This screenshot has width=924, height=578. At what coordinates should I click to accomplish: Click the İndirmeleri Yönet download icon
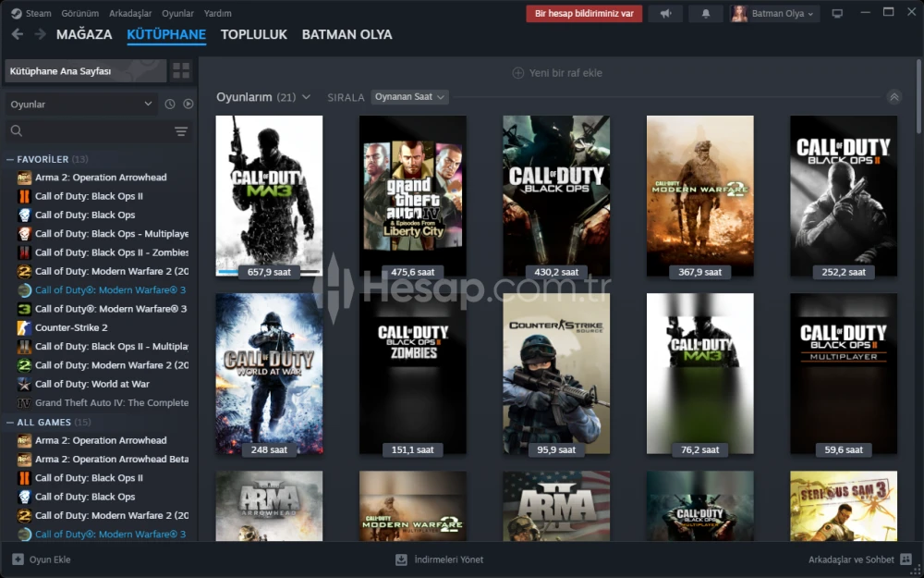[x=400, y=560]
